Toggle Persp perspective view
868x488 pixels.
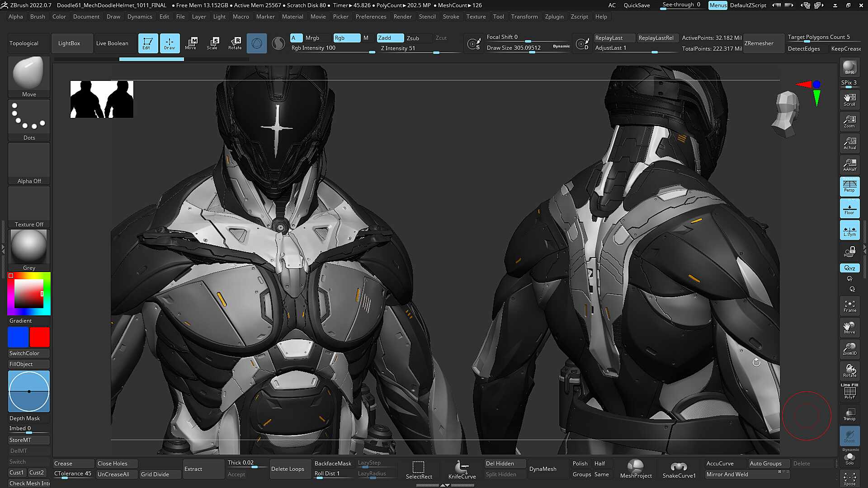click(x=849, y=187)
